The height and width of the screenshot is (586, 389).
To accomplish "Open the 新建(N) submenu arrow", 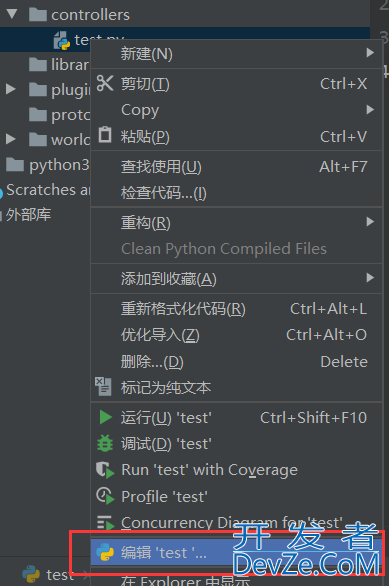I will [x=370, y=53].
